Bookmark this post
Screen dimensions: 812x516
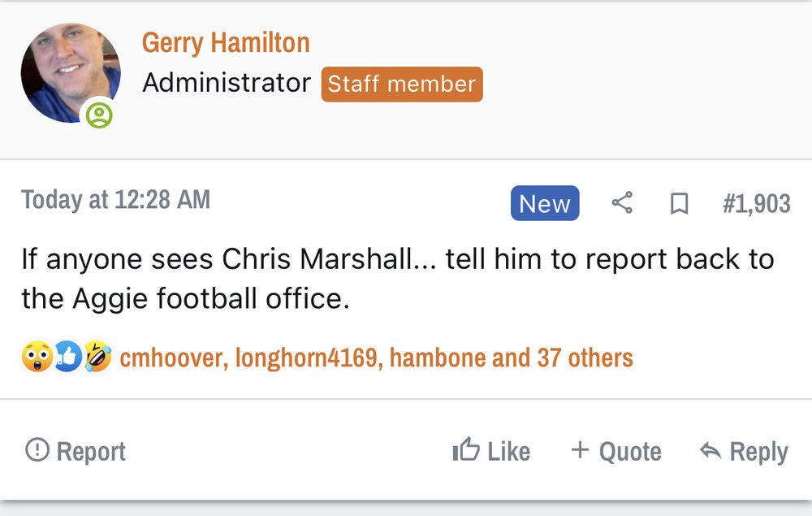679,203
